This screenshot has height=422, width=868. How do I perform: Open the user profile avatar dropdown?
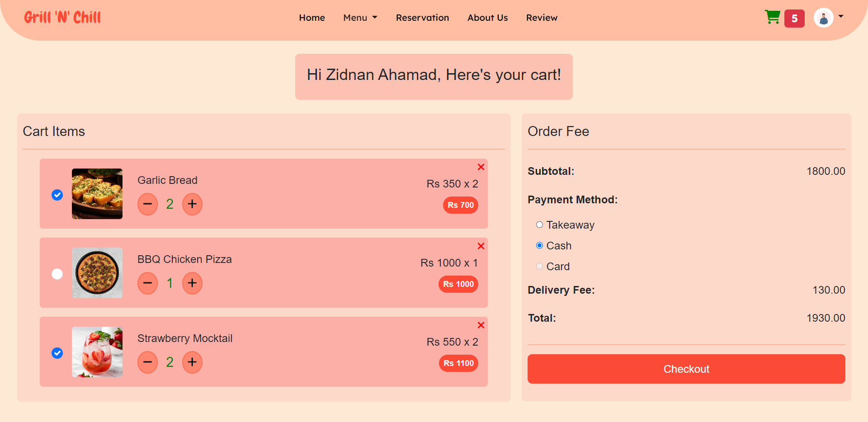(x=828, y=18)
